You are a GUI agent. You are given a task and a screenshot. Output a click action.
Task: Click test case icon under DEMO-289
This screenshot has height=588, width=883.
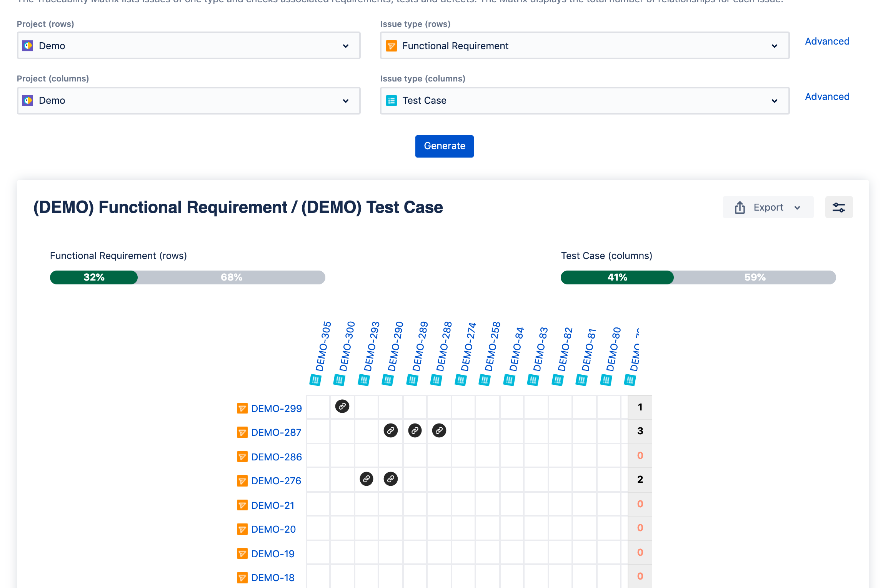412,380
